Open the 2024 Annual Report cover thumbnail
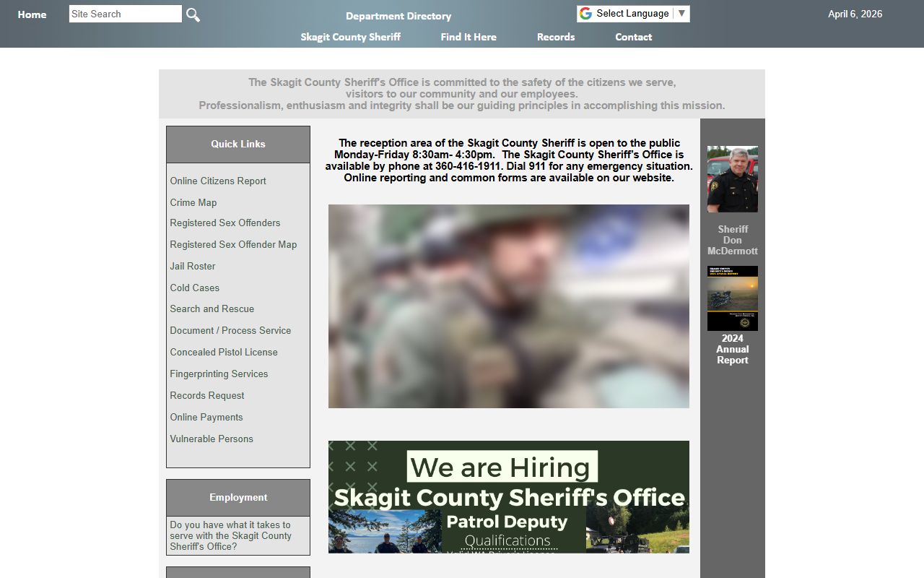The width and height of the screenshot is (924, 578). point(733,298)
